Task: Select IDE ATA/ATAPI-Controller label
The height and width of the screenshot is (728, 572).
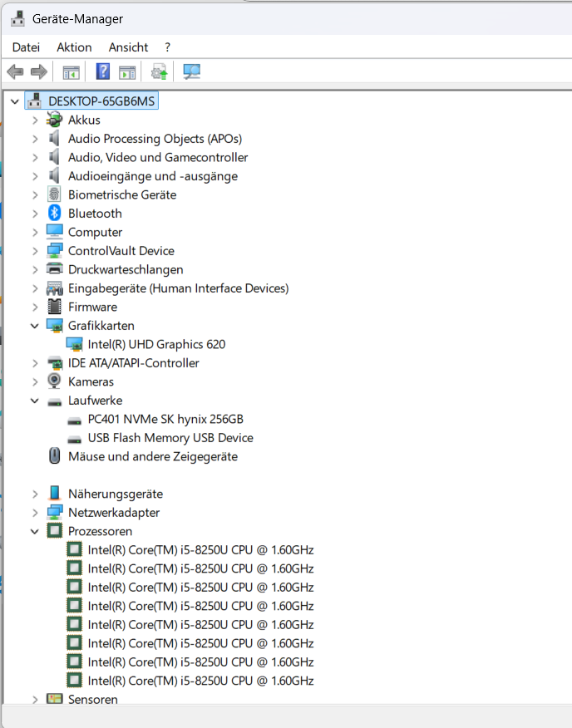Action: (133, 362)
